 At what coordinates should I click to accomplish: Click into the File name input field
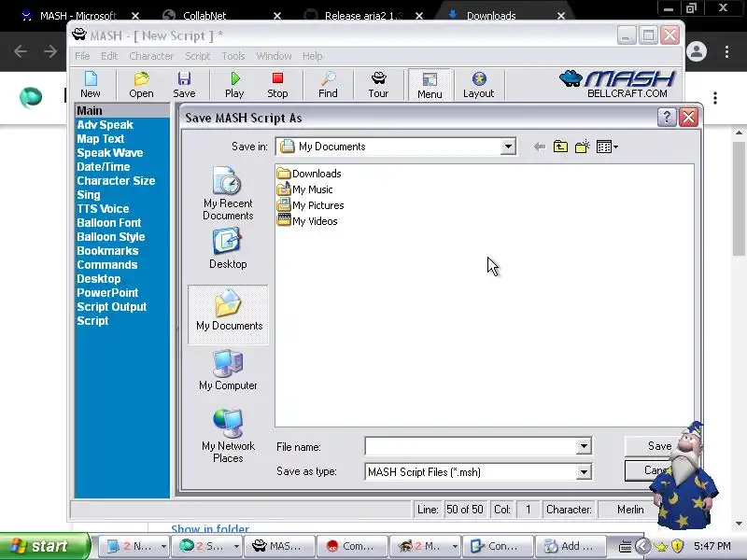[x=471, y=447]
